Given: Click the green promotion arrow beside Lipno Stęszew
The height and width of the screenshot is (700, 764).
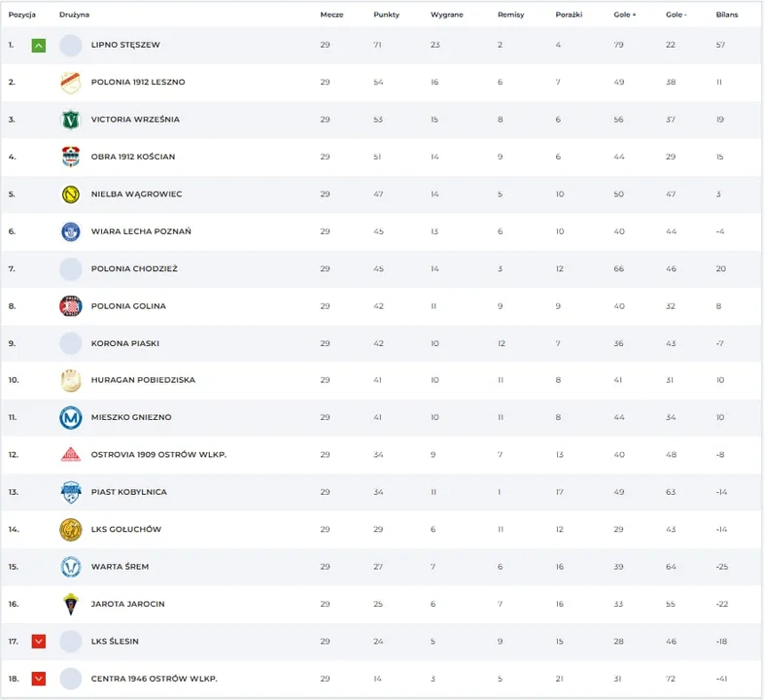Looking at the screenshot, I should coord(39,46).
